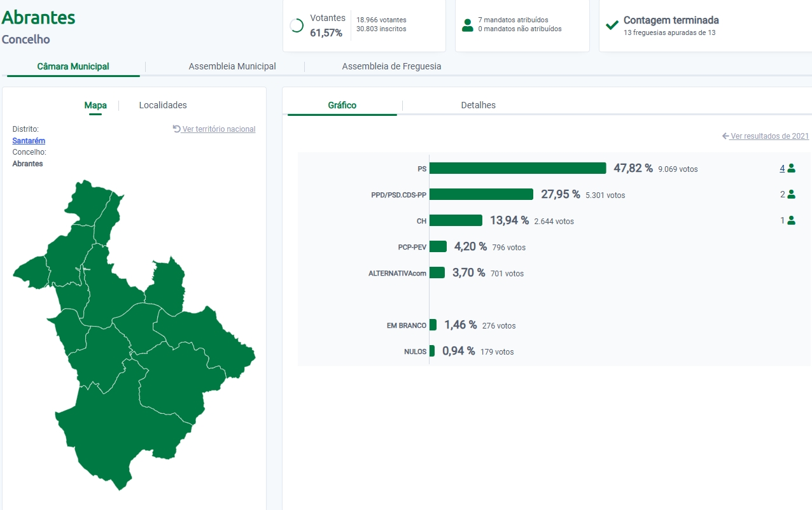This screenshot has height=510, width=812.
Task: Click the northernmost parish on the Abrantes map
Action: click(89, 201)
